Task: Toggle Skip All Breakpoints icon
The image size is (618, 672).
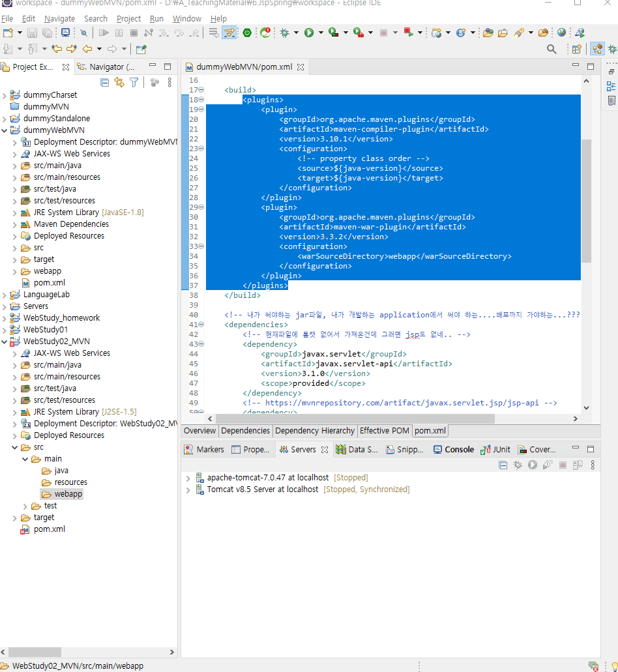Action: (84, 33)
